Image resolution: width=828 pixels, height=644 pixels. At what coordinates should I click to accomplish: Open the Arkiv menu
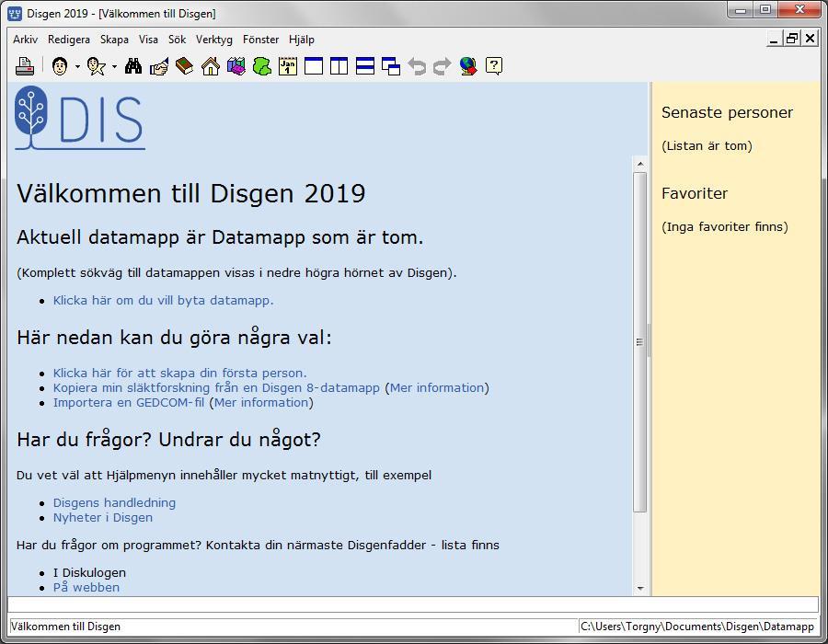coord(26,40)
